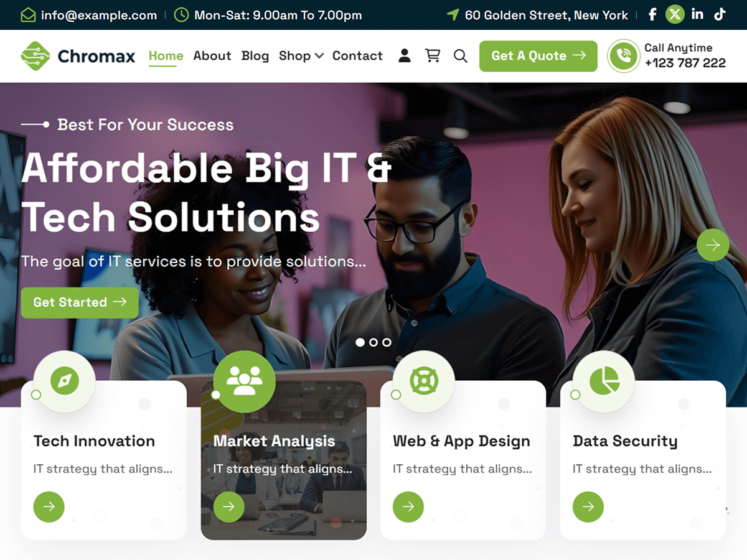Open the Web & App Design card title

[461, 441]
